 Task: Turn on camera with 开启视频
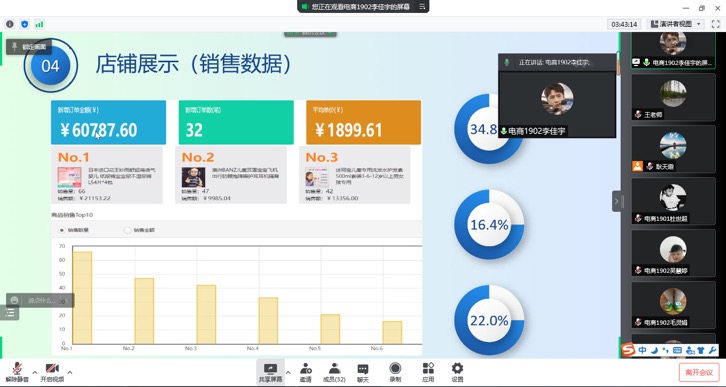52,372
